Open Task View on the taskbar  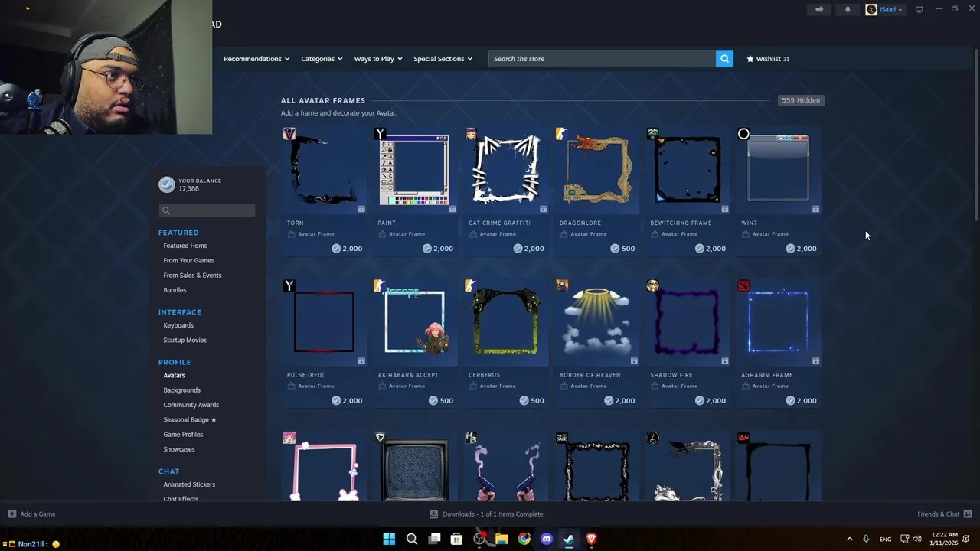pyautogui.click(x=434, y=539)
